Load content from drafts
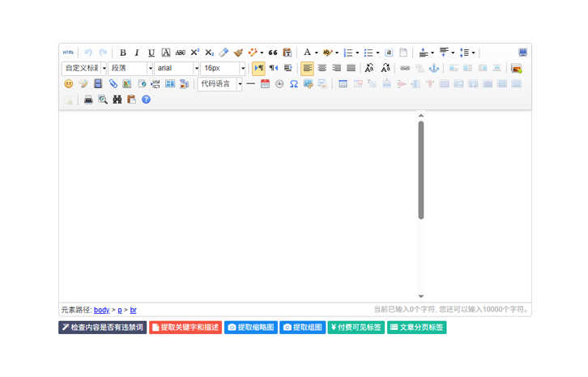This screenshot has width=588, height=377. tap(132, 100)
